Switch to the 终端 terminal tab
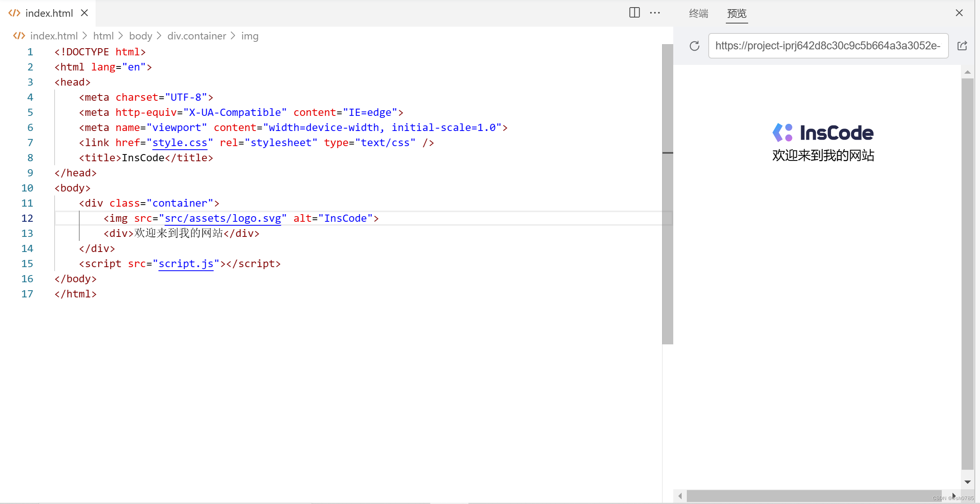This screenshot has width=980, height=504. tap(699, 14)
